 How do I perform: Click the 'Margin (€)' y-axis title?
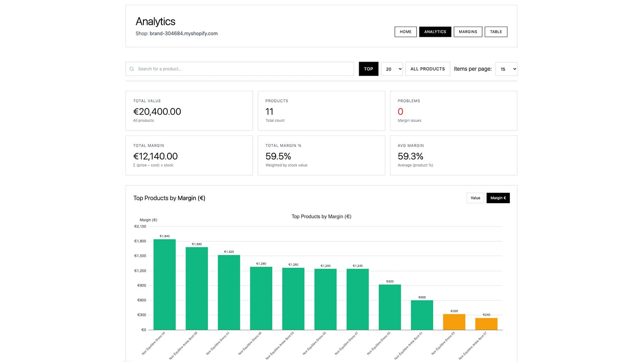(x=149, y=220)
